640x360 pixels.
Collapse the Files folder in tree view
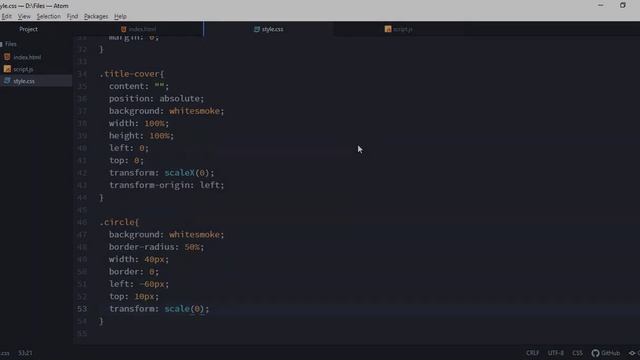point(11,44)
